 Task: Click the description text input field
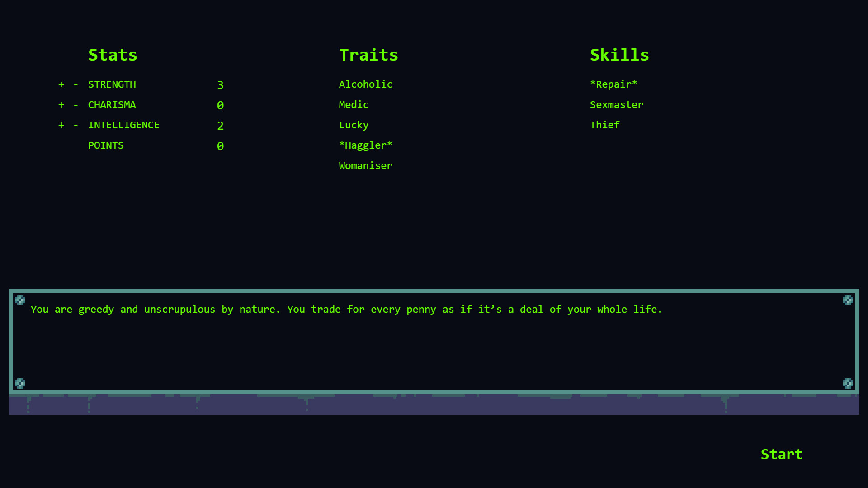[x=434, y=341]
